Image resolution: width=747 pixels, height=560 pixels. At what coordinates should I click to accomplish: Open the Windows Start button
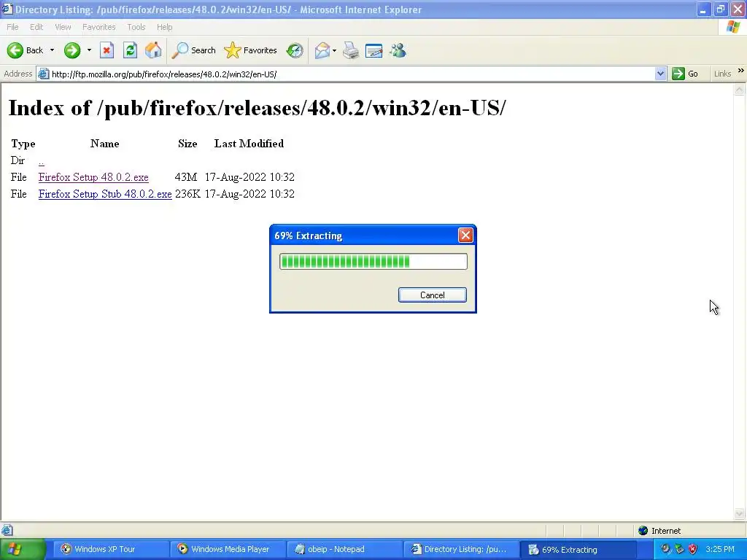tap(23, 549)
